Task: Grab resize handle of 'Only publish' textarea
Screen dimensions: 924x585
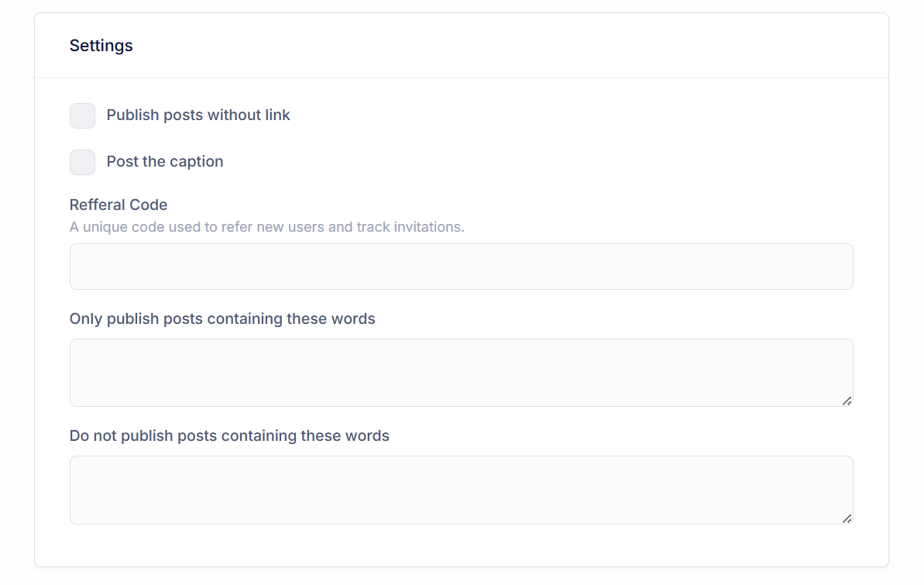Action: (x=847, y=401)
